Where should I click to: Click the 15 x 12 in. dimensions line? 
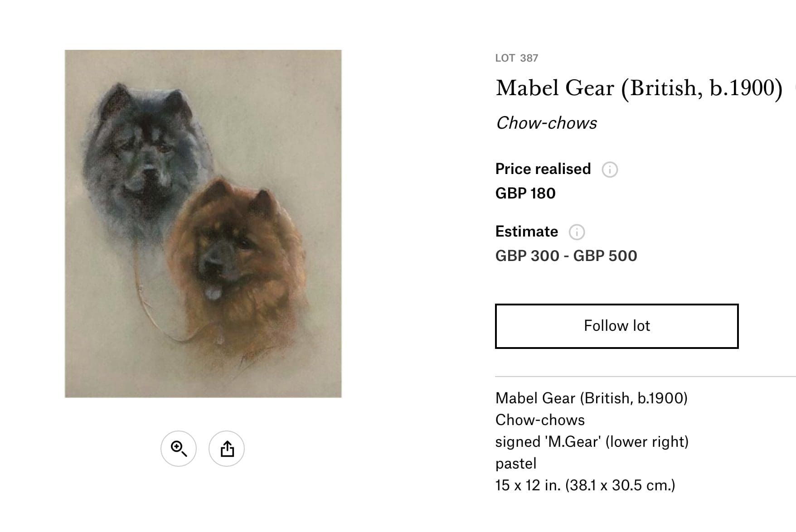pos(585,485)
